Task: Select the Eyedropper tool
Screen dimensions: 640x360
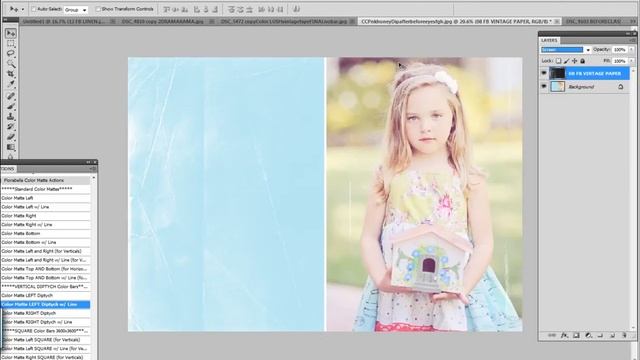Action: pos(11,84)
